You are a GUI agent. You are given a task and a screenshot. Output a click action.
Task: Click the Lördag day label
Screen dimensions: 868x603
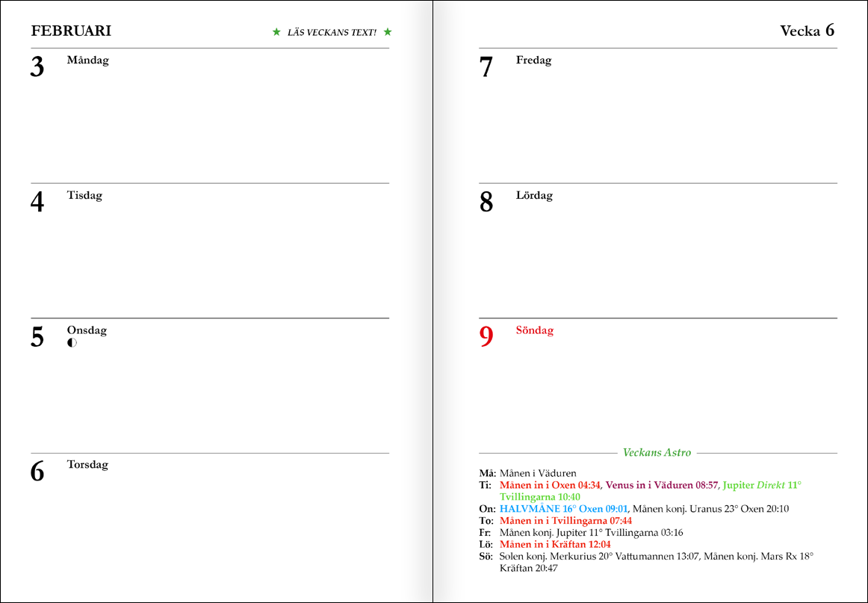click(x=534, y=195)
